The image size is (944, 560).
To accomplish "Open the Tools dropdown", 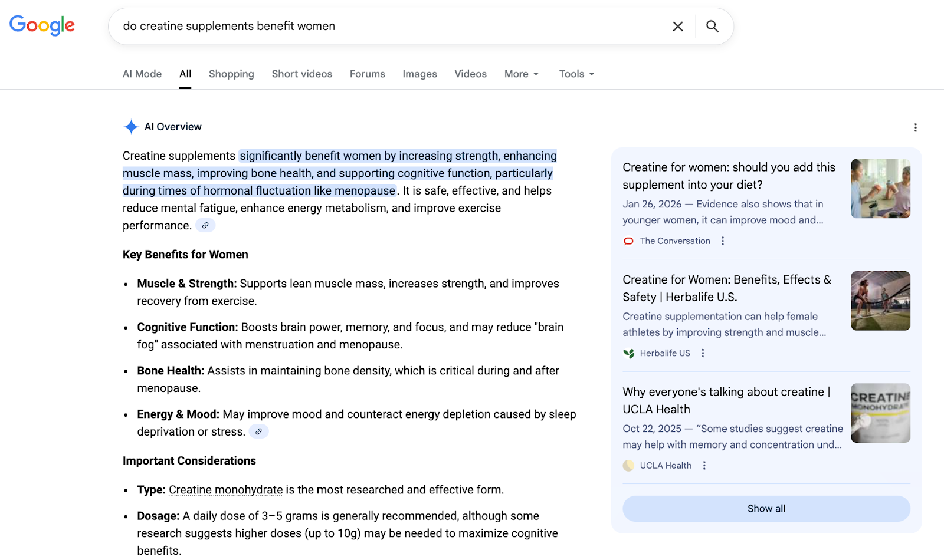I will point(575,74).
